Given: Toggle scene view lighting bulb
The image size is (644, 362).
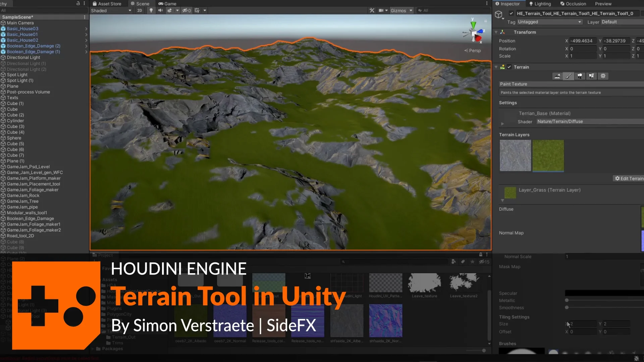Looking at the screenshot, I should point(151,10).
